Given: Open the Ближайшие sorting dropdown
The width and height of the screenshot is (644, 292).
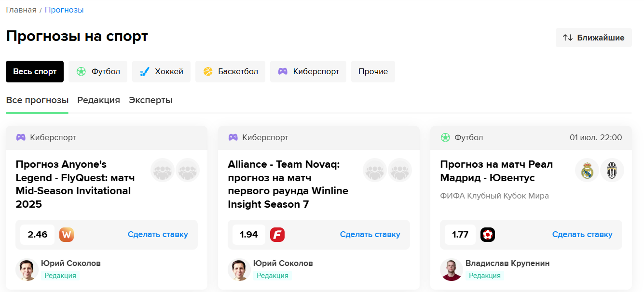Looking at the screenshot, I should click(x=593, y=37).
